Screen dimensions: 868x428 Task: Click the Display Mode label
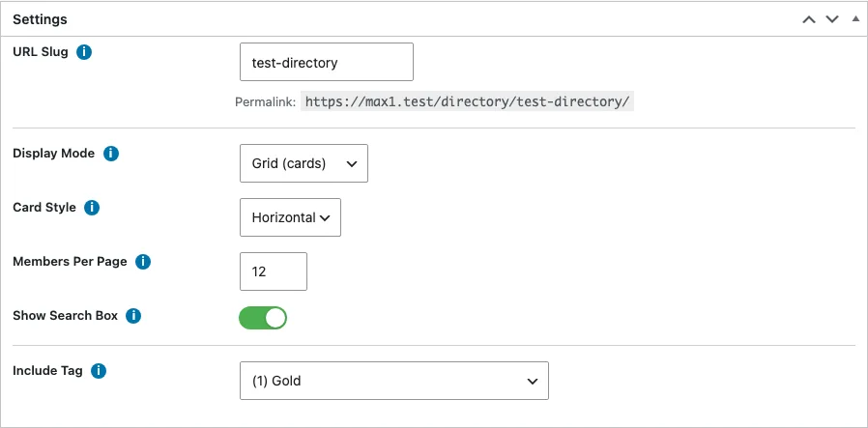point(54,154)
